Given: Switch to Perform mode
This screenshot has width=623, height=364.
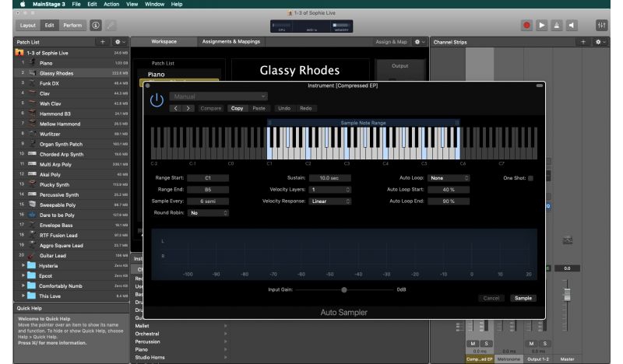Looking at the screenshot, I should 72,26.
